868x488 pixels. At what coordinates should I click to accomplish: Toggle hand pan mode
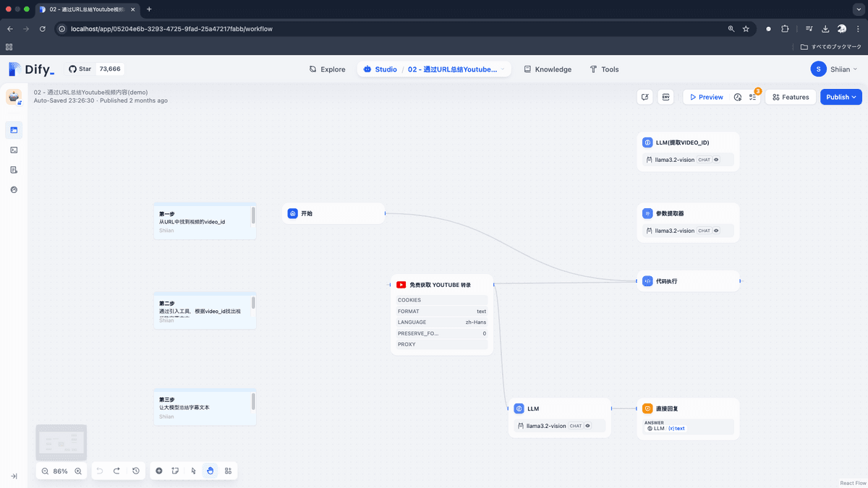(210, 471)
